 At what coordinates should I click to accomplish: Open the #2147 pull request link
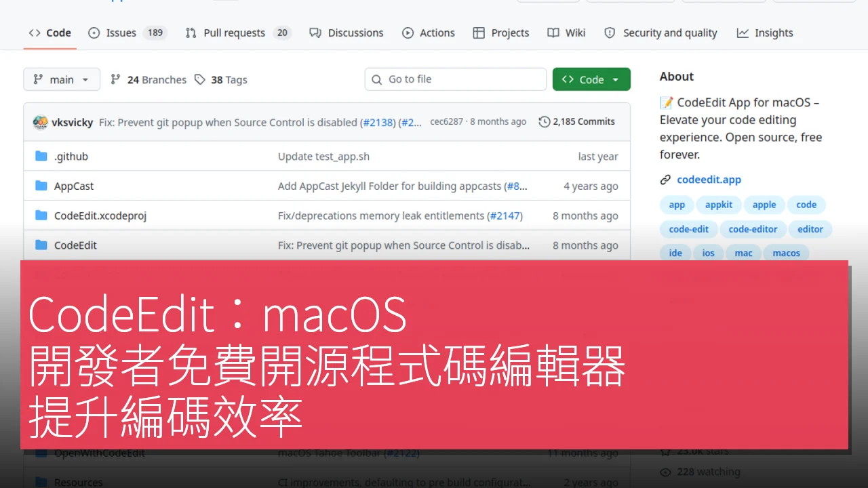(505, 216)
